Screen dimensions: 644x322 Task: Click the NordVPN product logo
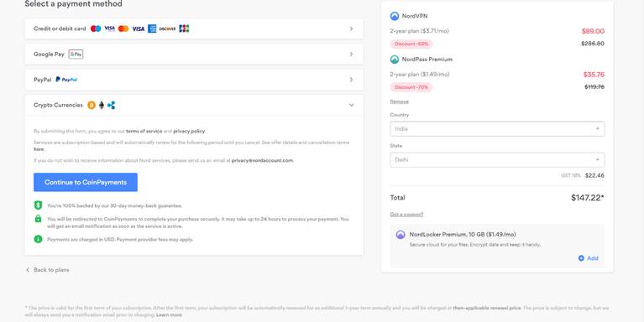395,16
